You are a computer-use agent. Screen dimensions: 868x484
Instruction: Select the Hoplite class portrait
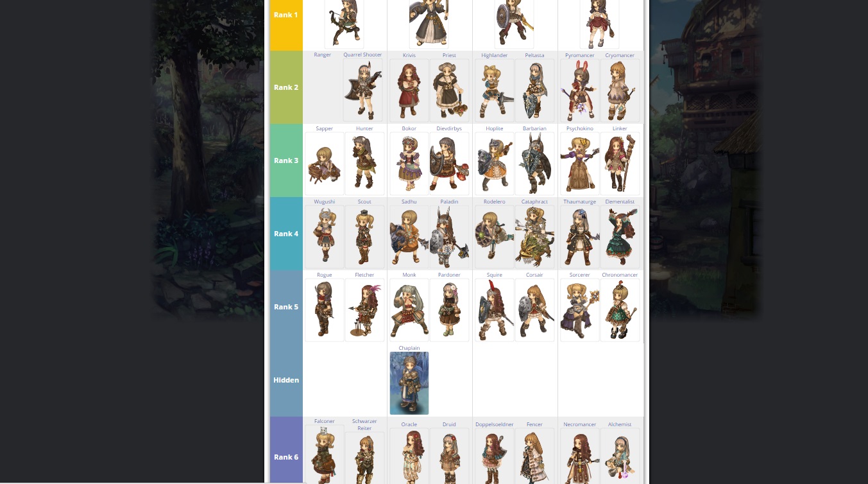[494, 164]
